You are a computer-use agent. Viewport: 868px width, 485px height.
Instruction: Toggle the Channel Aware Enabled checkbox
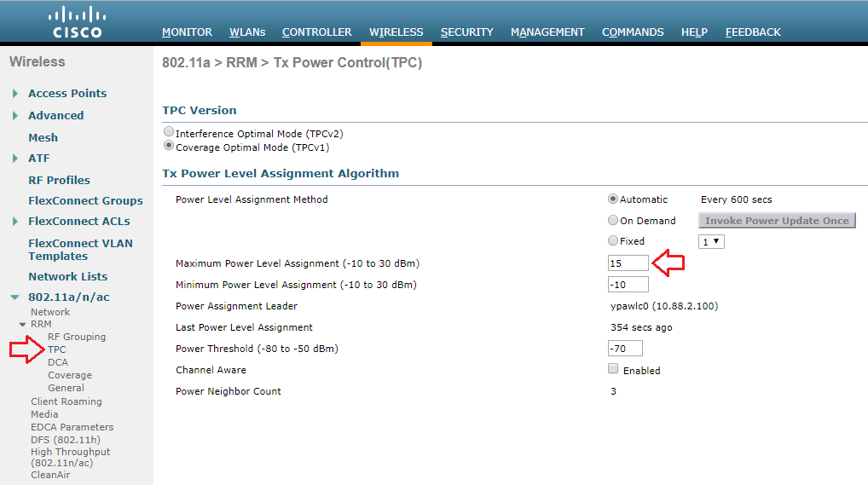pos(613,369)
